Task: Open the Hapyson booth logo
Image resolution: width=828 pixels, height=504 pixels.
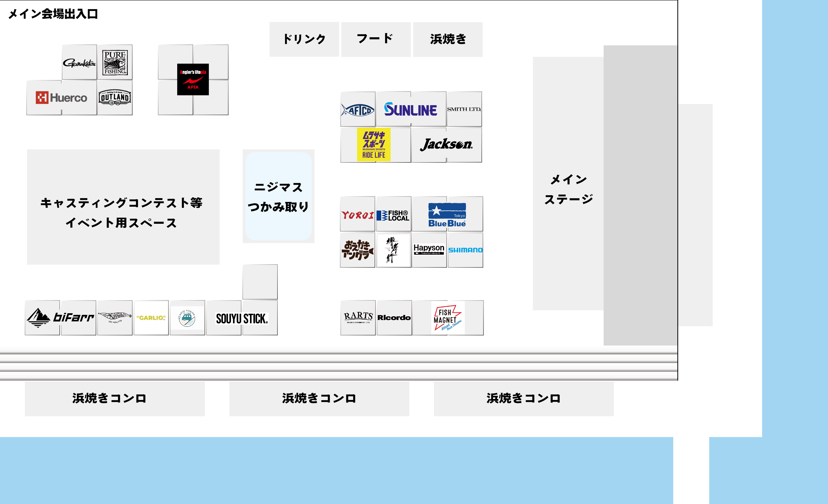Action: click(x=429, y=250)
